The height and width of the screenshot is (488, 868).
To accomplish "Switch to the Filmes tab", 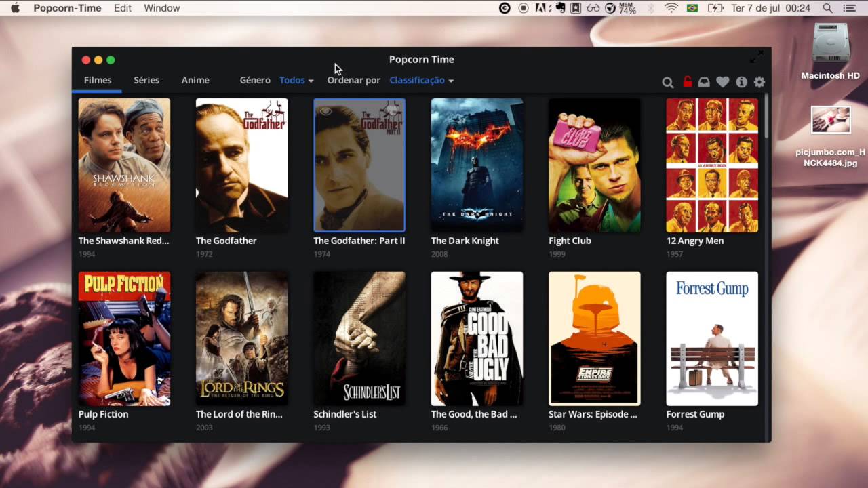I will 98,80.
